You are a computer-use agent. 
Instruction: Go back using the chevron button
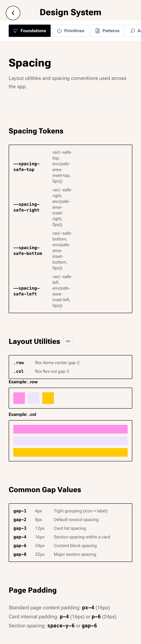(x=13, y=13)
